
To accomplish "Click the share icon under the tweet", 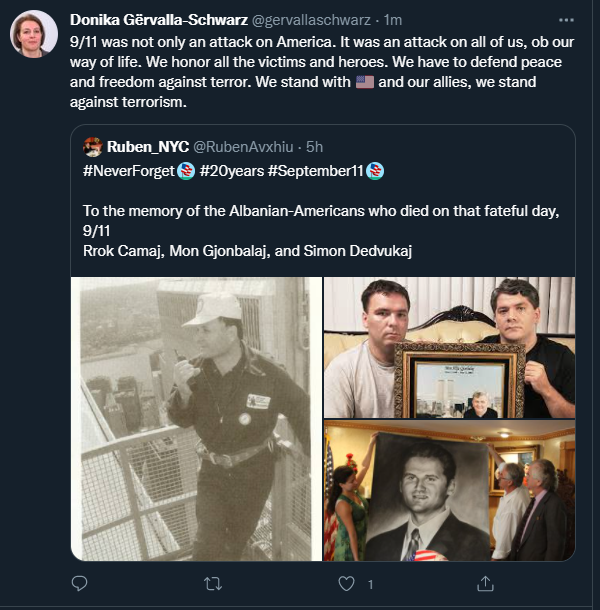I will pos(486,582).
